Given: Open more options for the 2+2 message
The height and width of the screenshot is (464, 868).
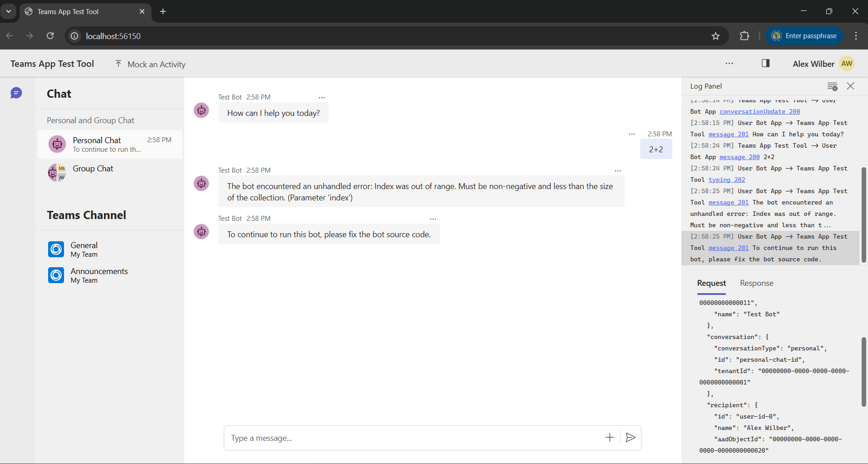Looking at the screenshot, I should 632,134.
